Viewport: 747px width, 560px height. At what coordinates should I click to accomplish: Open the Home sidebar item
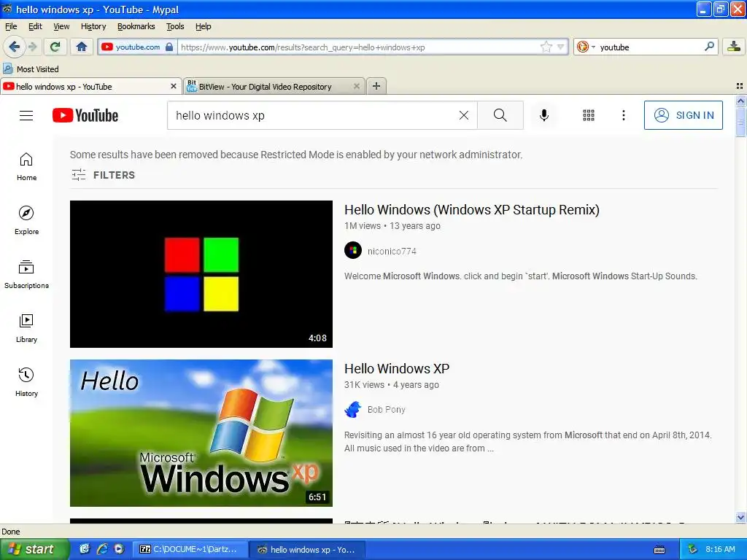[27, 167]
